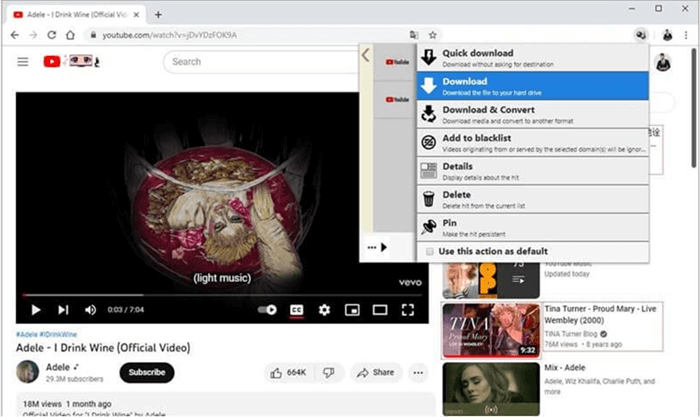Click the page vertical scrollbar
Viewport: 700px width, 417px height.
[694, 108]
